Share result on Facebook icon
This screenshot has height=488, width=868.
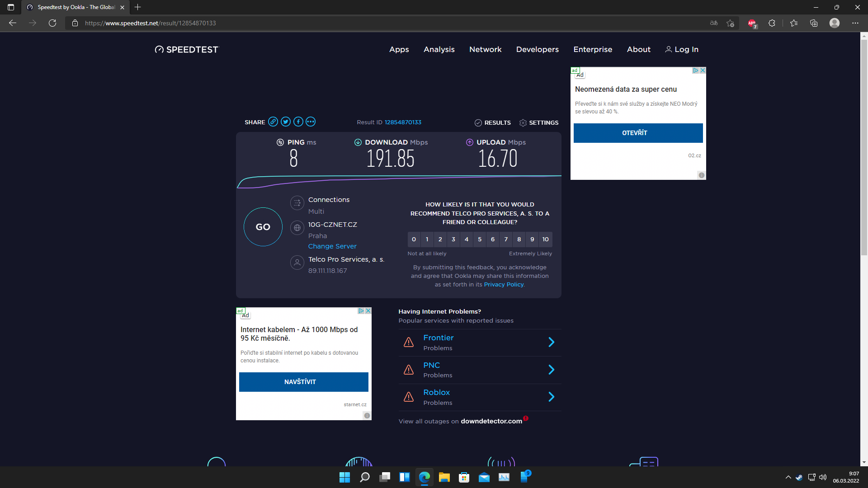(298, 122)
